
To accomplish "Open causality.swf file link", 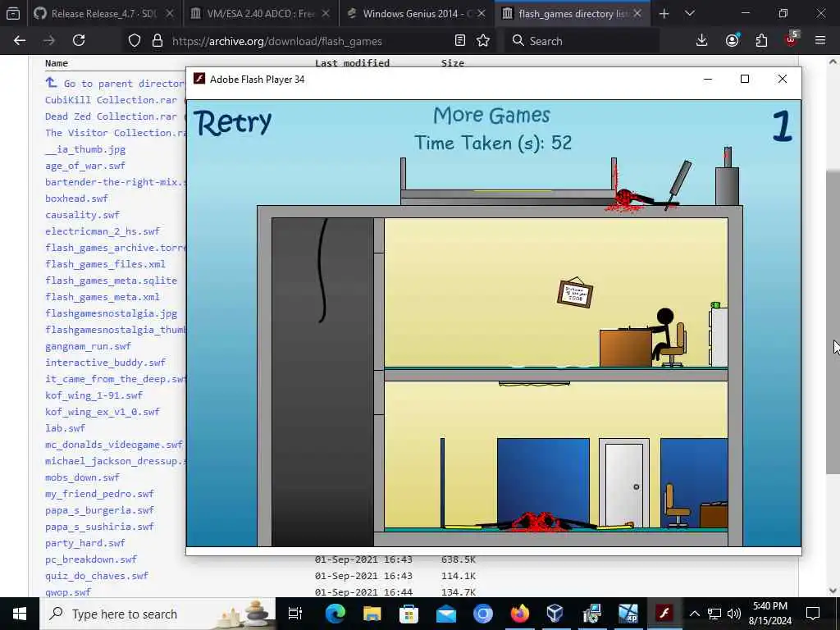I will [83, 215].
